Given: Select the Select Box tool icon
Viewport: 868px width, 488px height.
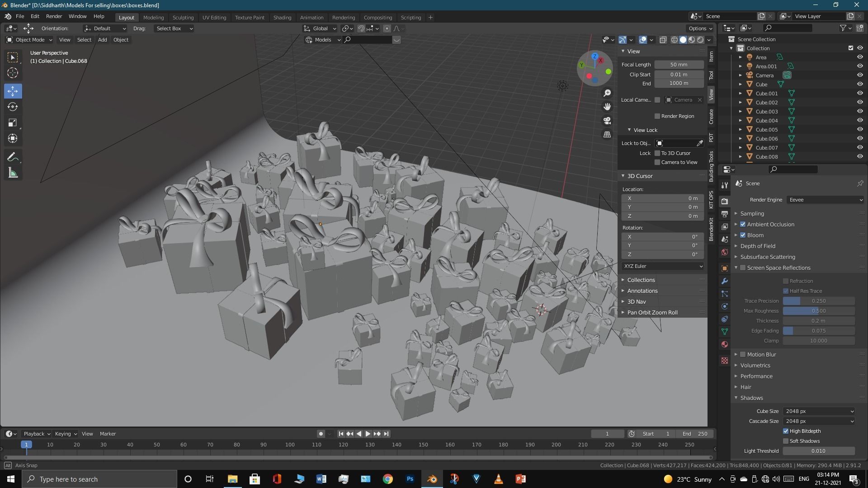Looking at the screenshot, I should 13,57.
